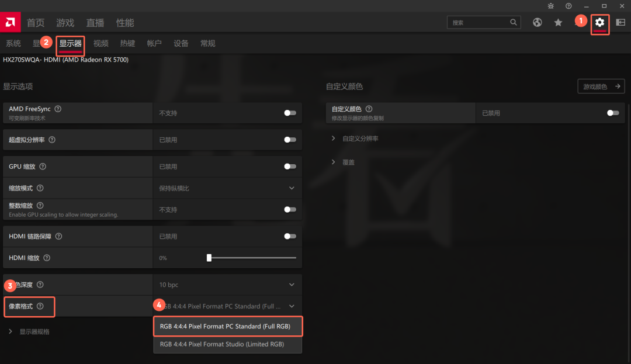This screenshot has height=364, width=631.
Task: Enable 超虚拟分辨率 switch
Action: click(290, 140)
